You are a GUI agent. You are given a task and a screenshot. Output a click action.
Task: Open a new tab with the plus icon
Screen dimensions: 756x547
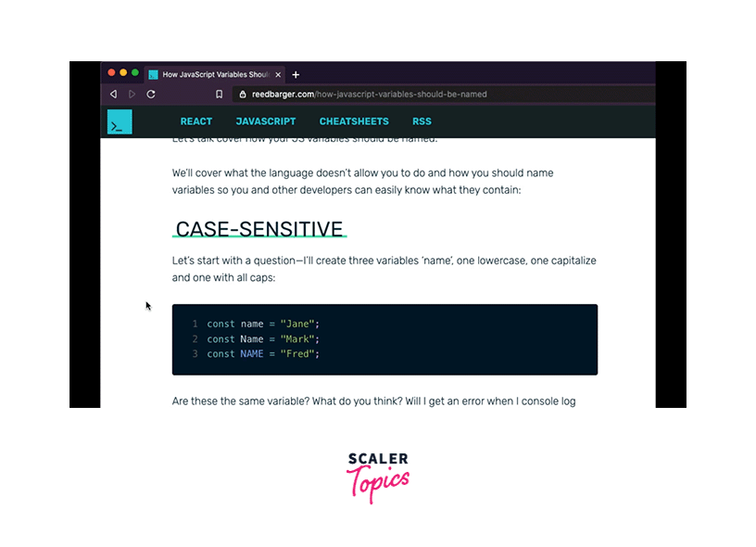pos(296,74)
